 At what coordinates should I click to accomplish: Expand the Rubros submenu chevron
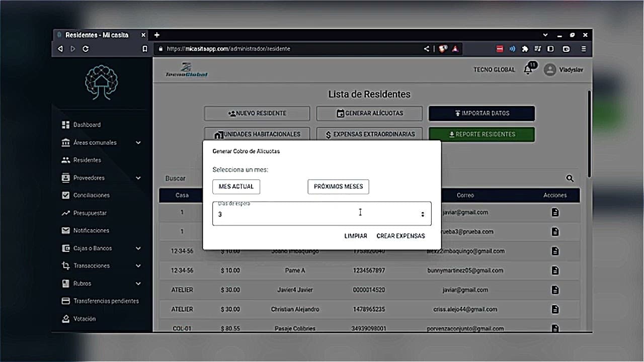[x=138, y=284]
